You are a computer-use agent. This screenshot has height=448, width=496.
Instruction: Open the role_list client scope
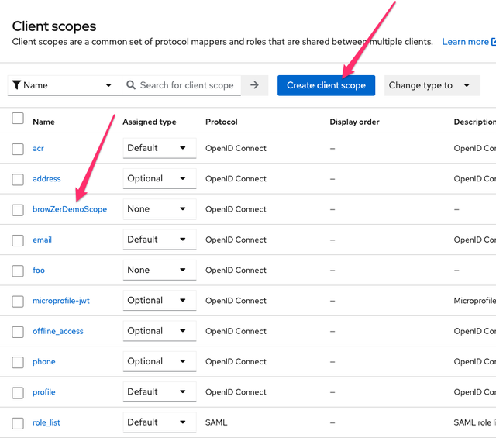[x=46, y=422]
